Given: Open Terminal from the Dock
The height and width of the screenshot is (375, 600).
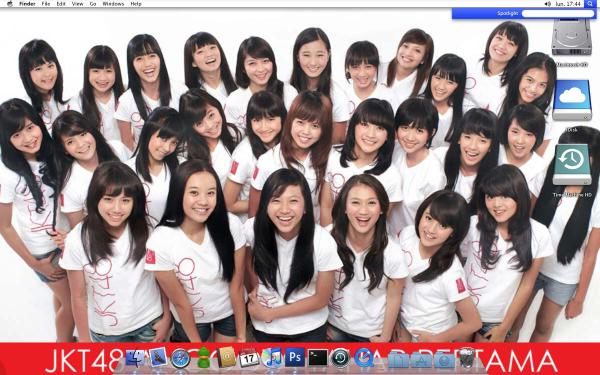Looking at the screenshot, I should coord(318,358).
